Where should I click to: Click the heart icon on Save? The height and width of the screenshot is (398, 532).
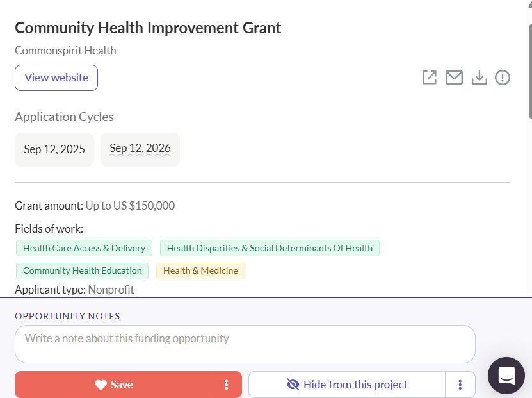[101, 385]
